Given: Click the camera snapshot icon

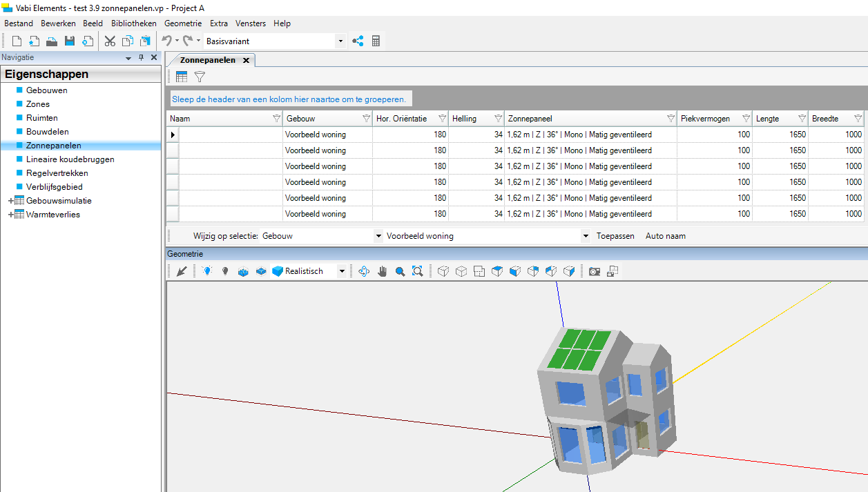Looking at the screenshot, I should pyautogui.click(x=594, y=272).
